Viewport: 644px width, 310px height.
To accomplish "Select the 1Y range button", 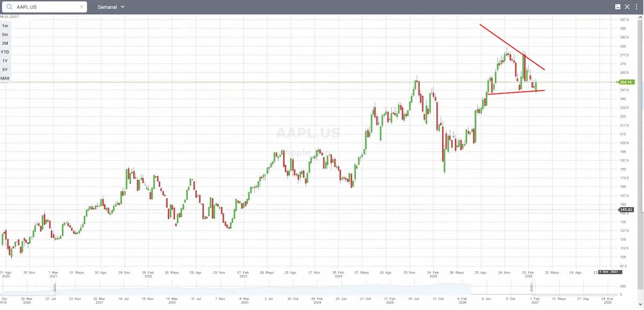I will (x=5, y=61).
